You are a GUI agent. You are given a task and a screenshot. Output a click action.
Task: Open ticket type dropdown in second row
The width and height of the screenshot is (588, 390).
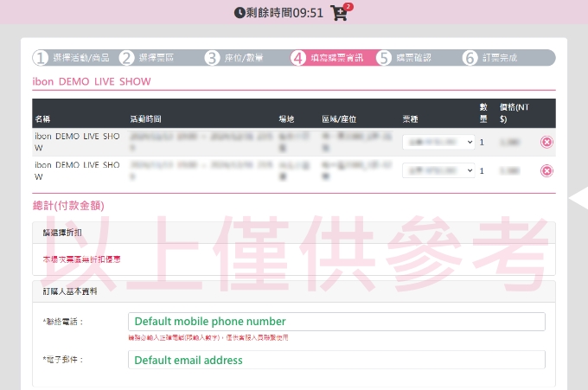438,171
